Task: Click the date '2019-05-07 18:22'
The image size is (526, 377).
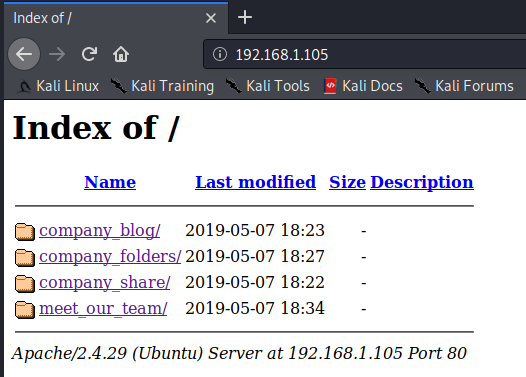Action: pyautogui.click(x=255, y=282)
